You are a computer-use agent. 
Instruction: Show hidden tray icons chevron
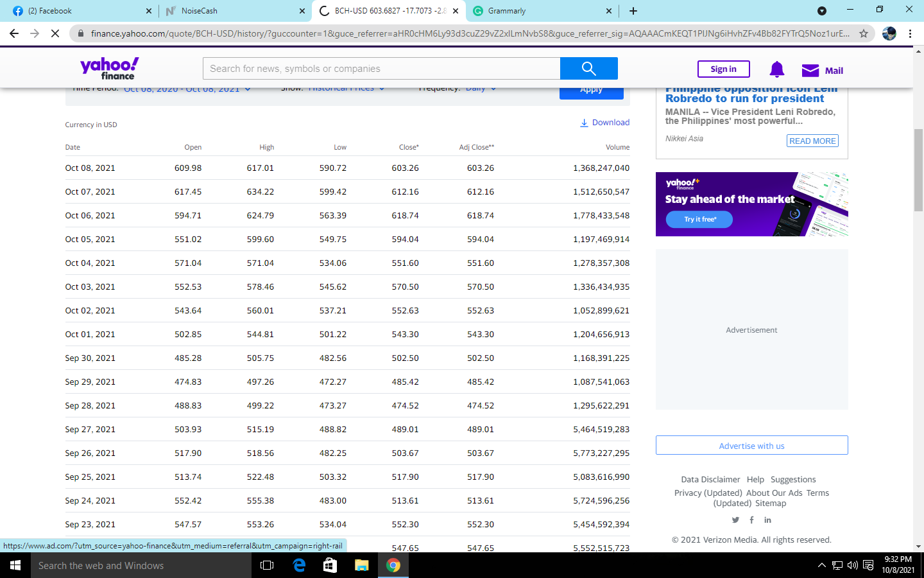point(822,565)
